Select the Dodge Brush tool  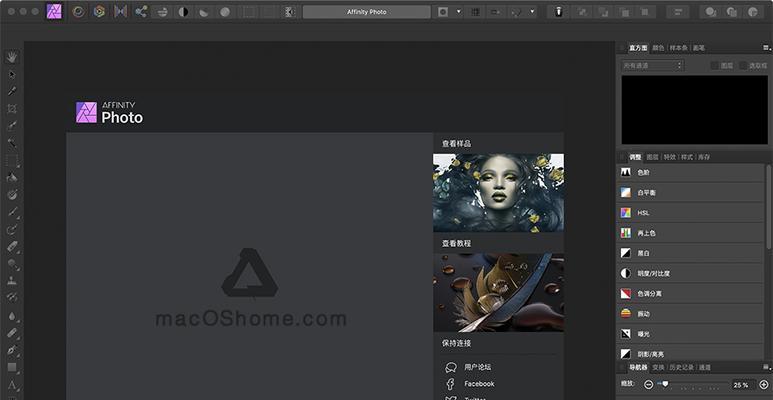coord(12,264)
